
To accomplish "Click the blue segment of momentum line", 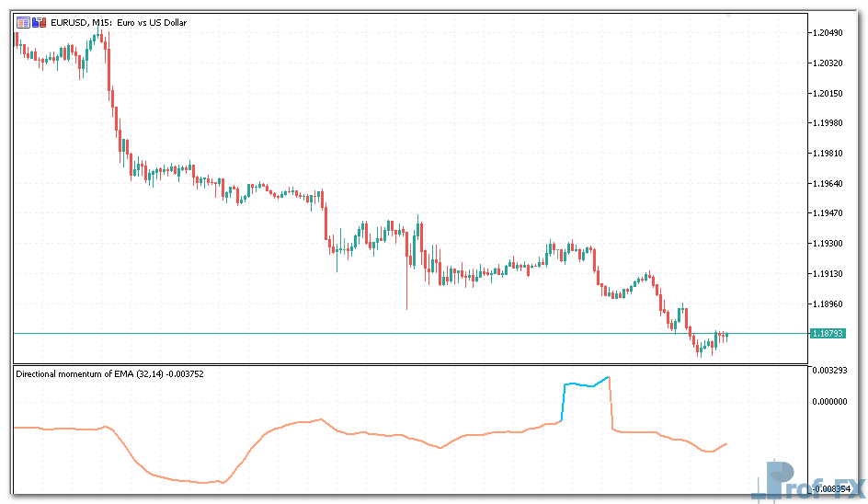I will (x=579, y=385).
